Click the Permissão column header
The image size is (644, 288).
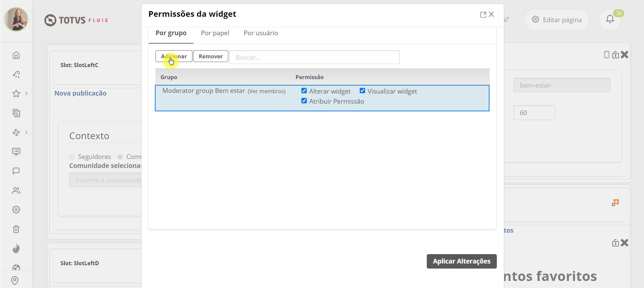tap(309, 77)
